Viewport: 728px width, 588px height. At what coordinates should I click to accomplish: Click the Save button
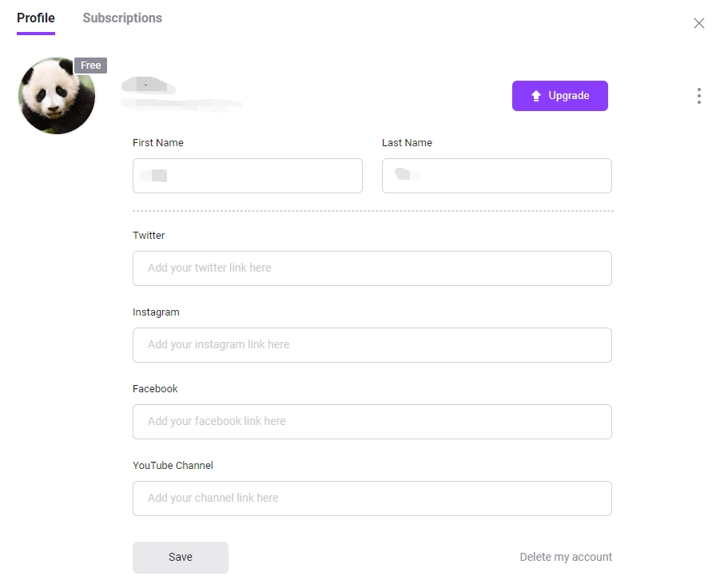click(181, 557)
